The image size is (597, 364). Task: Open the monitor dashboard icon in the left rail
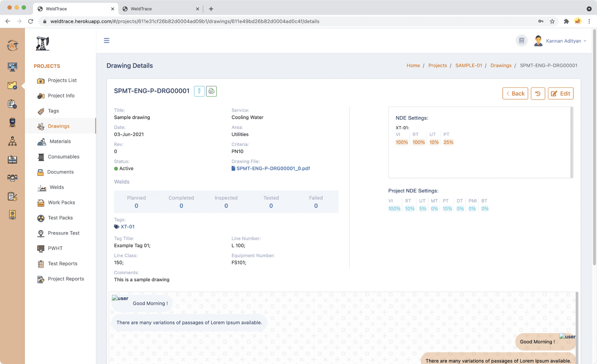coord(12,67)
